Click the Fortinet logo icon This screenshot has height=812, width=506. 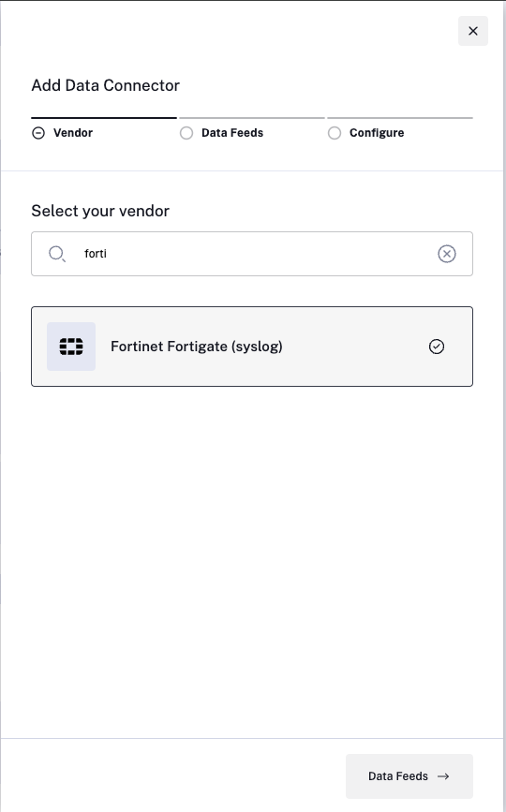tap(71, 347)
